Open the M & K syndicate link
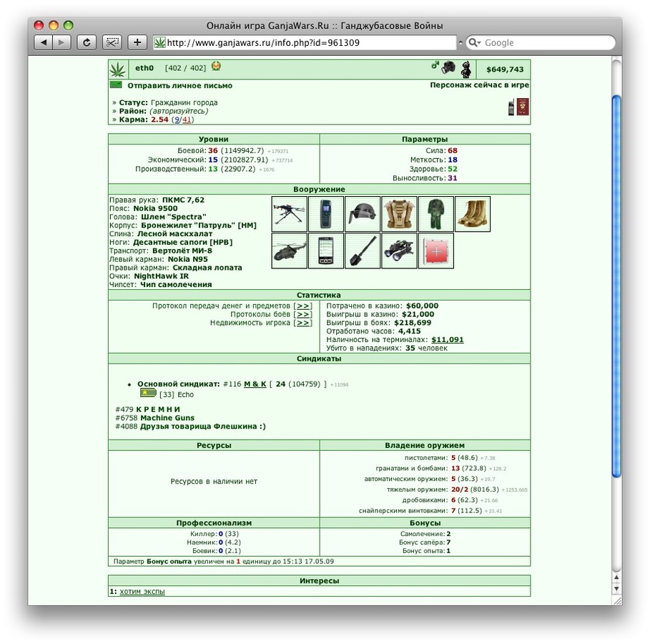This screenshot has width=650, height=644. (x=255, y=384)
